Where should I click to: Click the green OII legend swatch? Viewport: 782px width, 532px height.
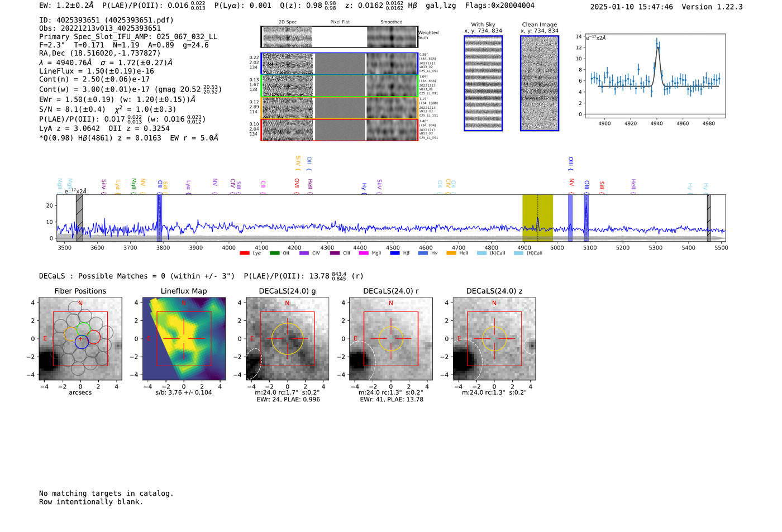tap(274, 253)
